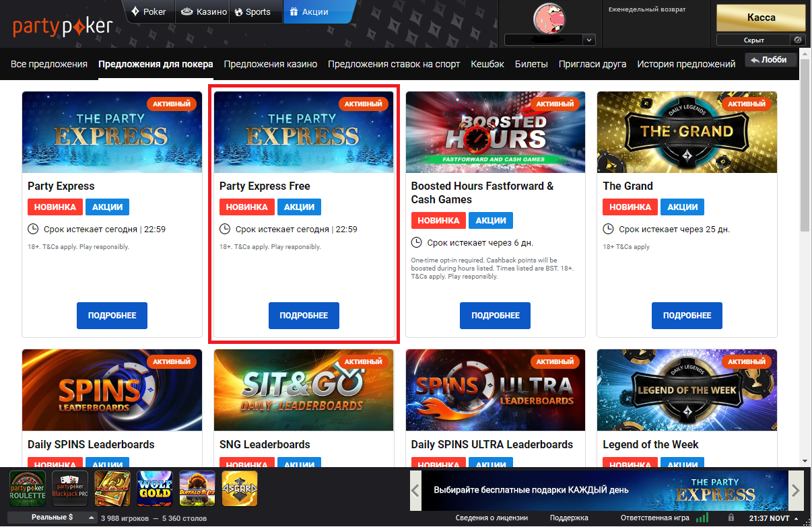Open the Кешбэк tab
This screenshot has width=812, height=527.
487,65
